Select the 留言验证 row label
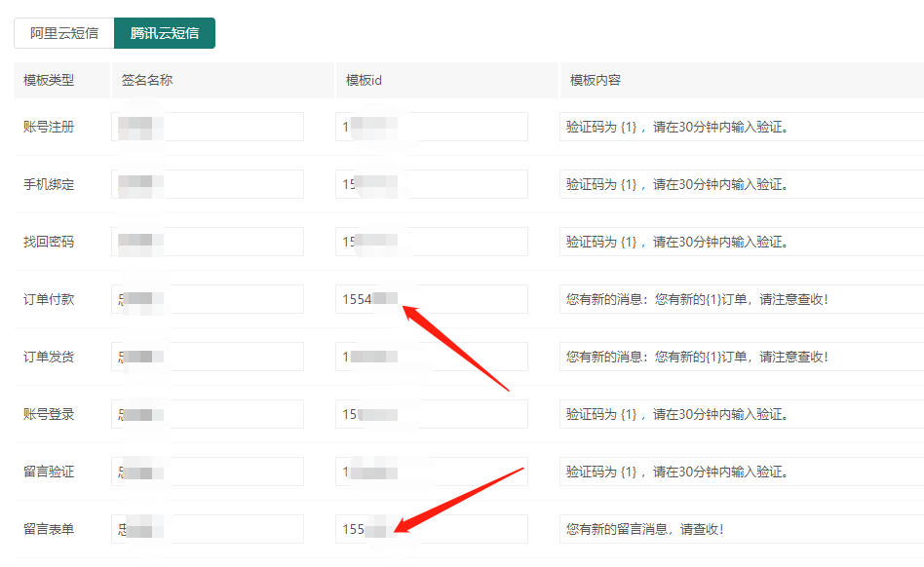The image size is (924, 567). [x=49, y=472]
